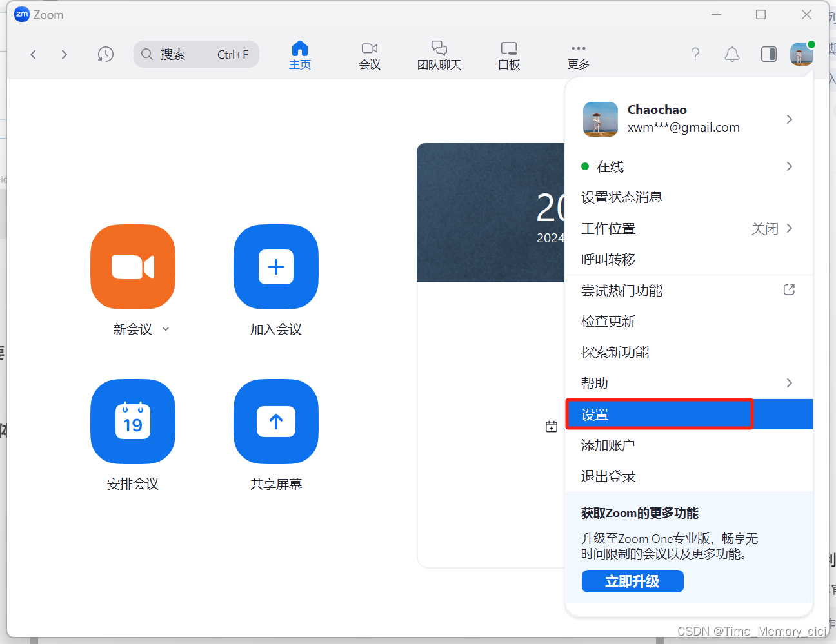Click the 获取Zoom的更多功能 heading

pyautogui.click(x=640, y=513)
